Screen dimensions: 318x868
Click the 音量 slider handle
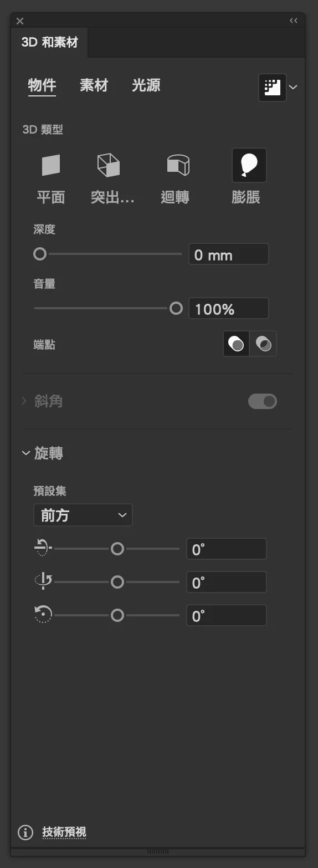point(176,308)
